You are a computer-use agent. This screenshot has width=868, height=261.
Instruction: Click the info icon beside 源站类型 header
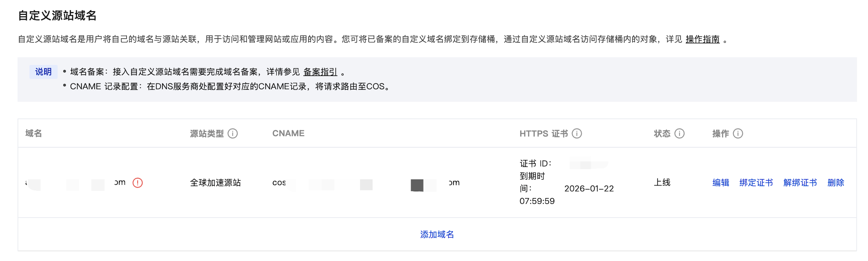click(x=232, y=134)
